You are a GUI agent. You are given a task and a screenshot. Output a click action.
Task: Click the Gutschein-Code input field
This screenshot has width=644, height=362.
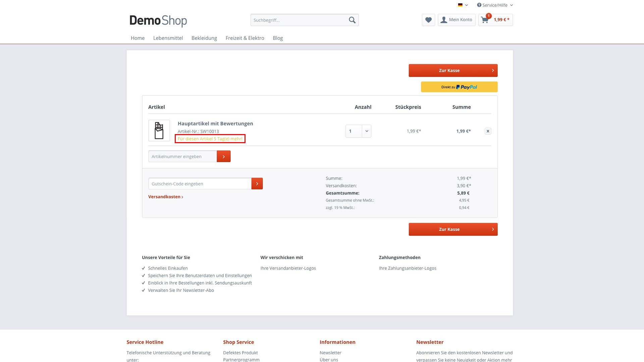pyautogui.click(x=200, y=184)
